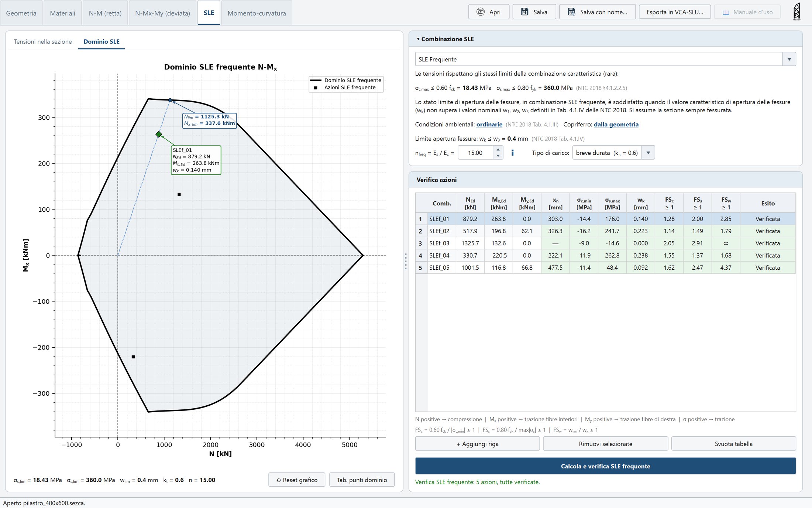
Task: Click Rimuovi selezionate button
Action: [x=605, y=444]
